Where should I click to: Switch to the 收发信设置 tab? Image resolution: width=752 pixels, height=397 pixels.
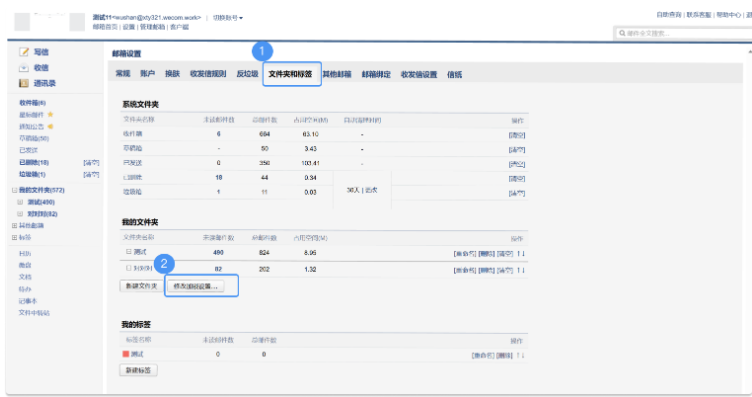419,74
